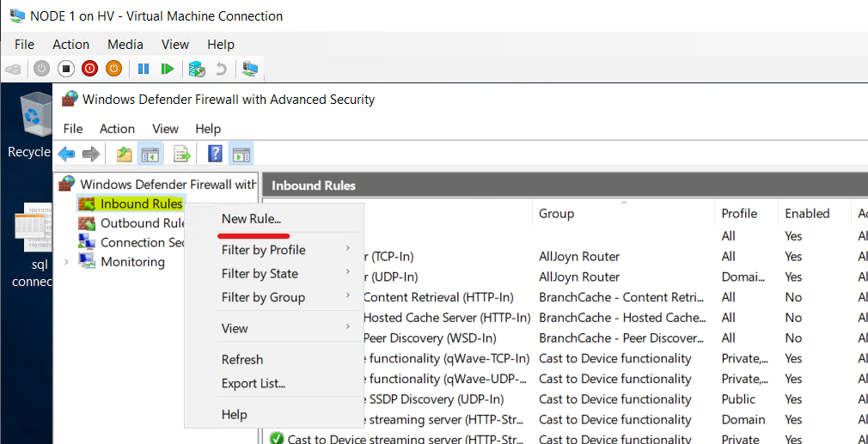Click the Enhanced Session monitor icon
The image size is (868, 444).
tap(250, 69)
